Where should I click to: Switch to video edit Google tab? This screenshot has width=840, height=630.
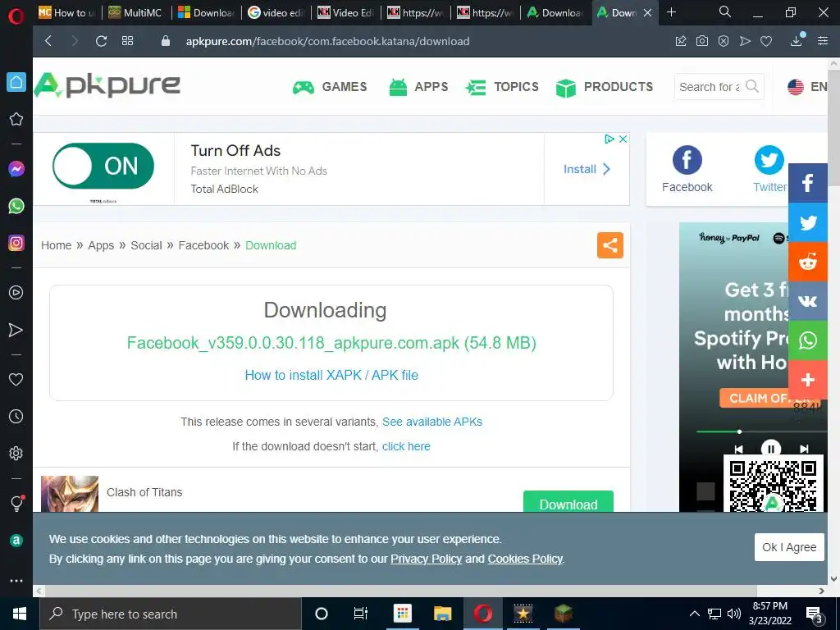276,13
